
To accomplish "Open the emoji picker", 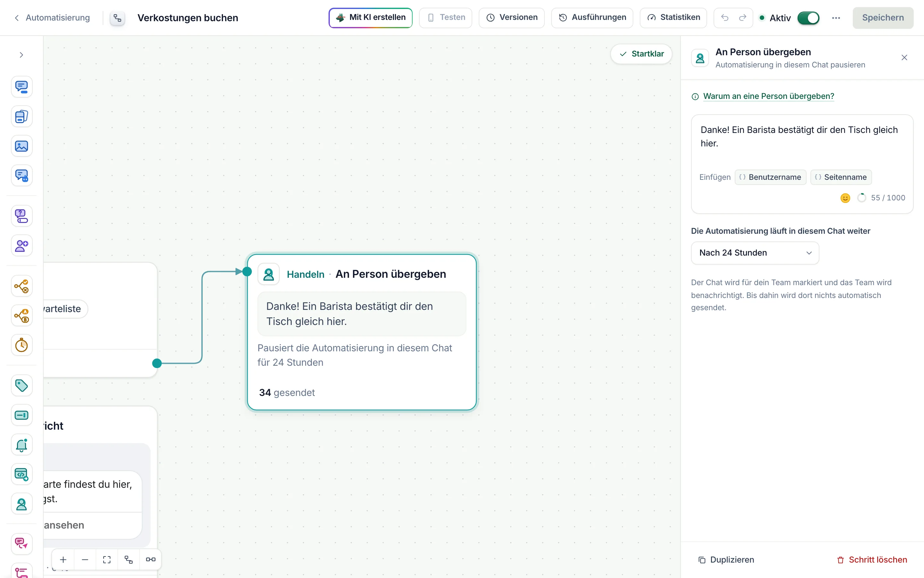I will [845, 198].
